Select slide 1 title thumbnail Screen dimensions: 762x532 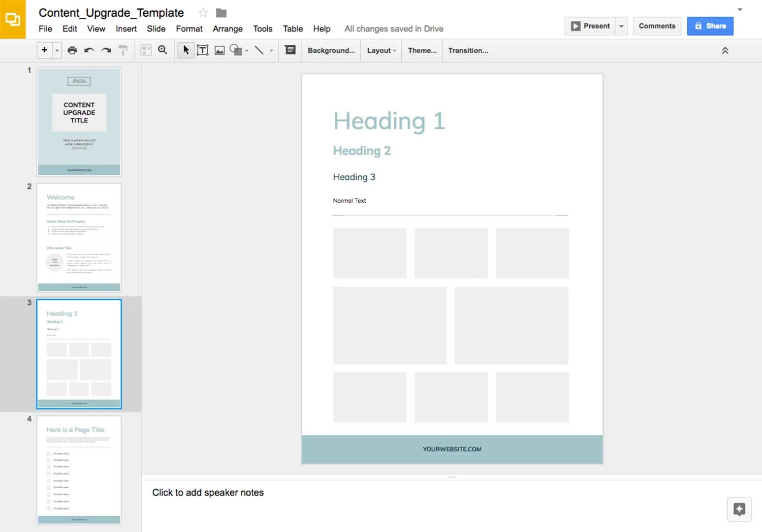(x=79, y=122)
